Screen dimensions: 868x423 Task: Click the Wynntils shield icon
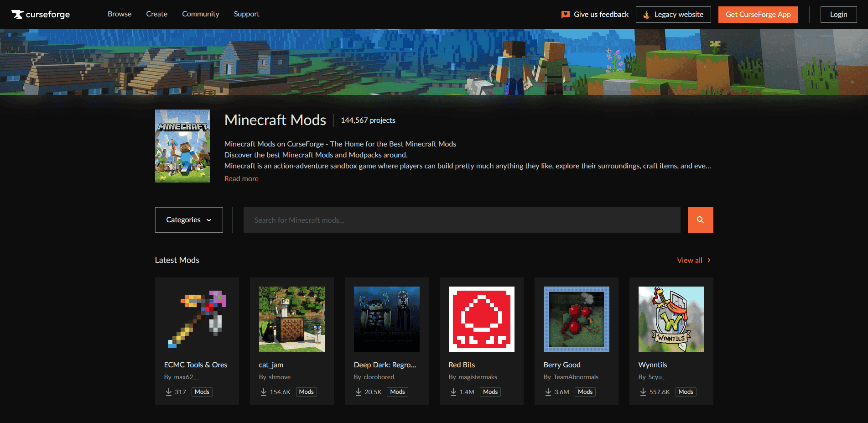coord(671,319)
